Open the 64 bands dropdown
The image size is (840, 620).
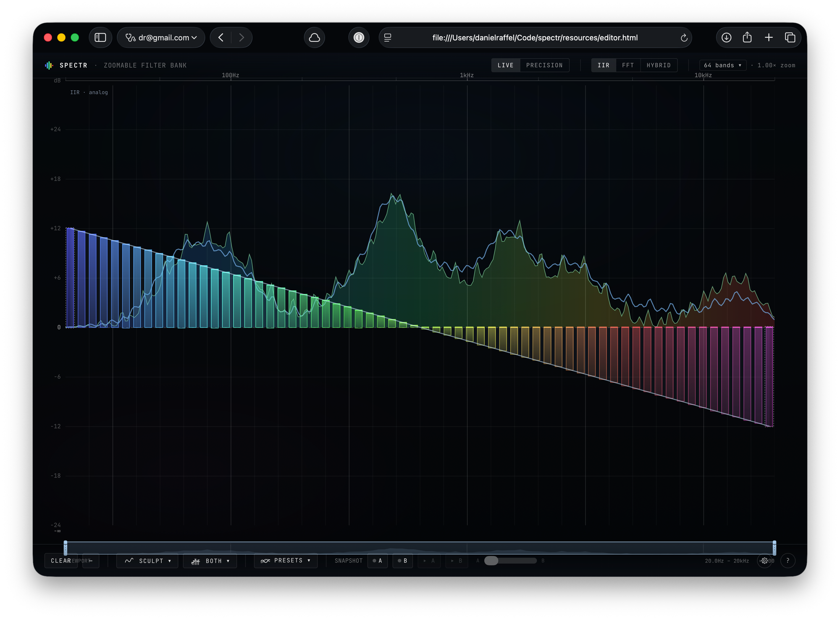pyautogui.click(x=722, y=65)
